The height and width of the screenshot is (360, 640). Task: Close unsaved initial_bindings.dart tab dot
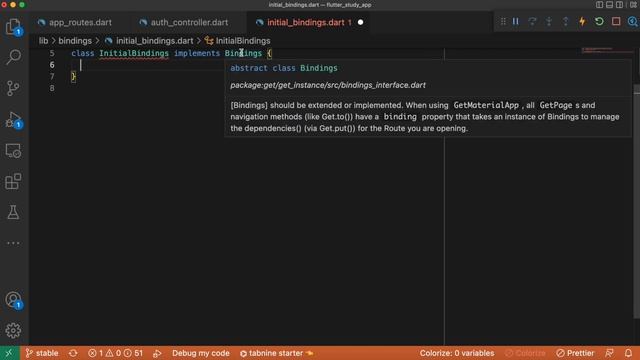click(x=360, y=22)
